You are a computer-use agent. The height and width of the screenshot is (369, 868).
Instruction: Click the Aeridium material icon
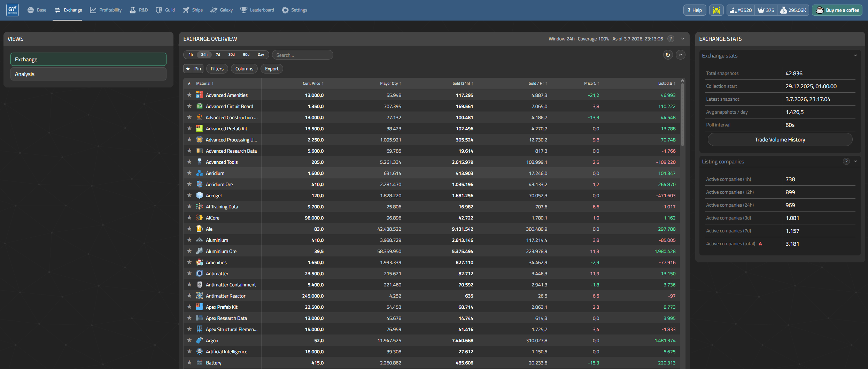pos(200,173)
